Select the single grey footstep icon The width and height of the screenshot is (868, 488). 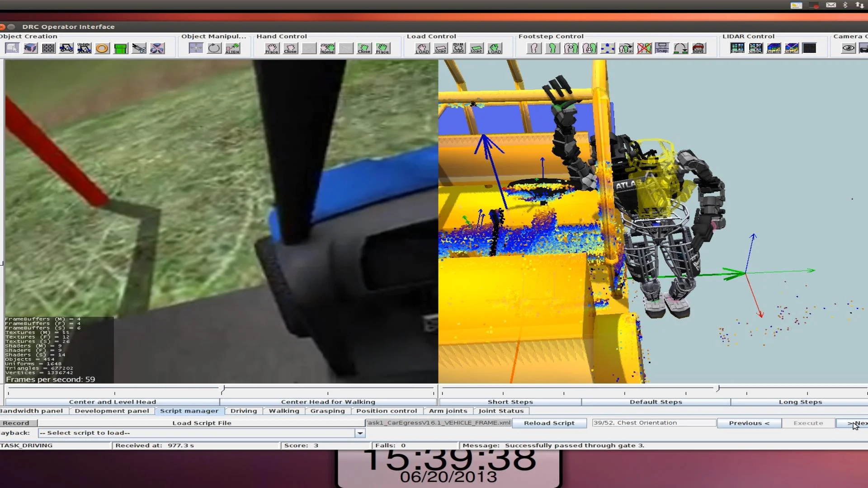coord(534,48)
